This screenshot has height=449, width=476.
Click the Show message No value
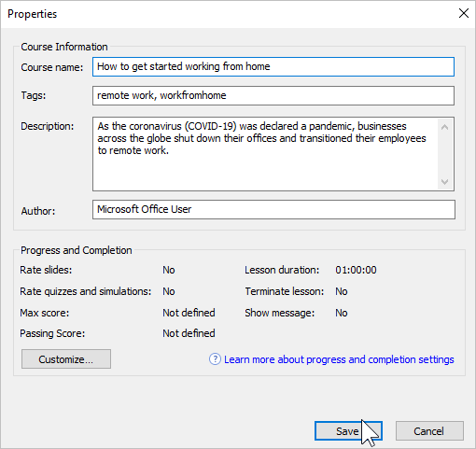342,313
